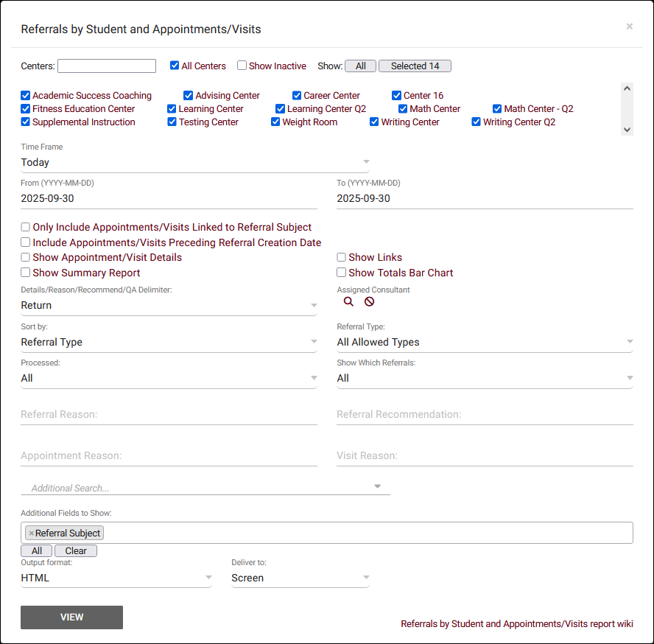Viewport: 654px width, 644px height.
Task: Open the report wiki link
Action: [x=516, y=624]
